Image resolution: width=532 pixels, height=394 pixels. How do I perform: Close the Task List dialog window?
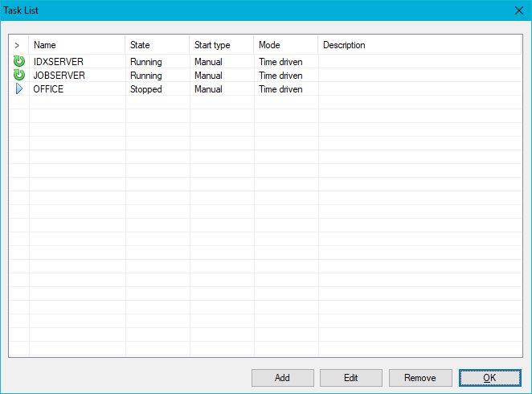point(518,10)
